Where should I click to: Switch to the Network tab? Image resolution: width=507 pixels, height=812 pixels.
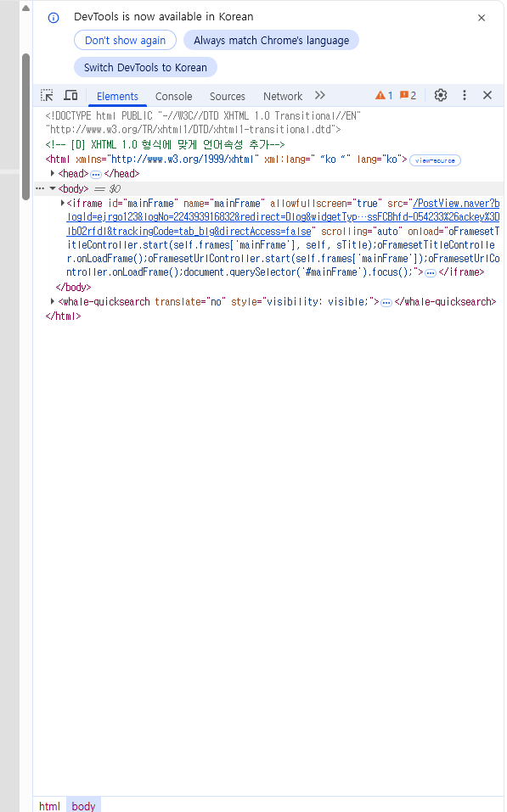[283, 97]
